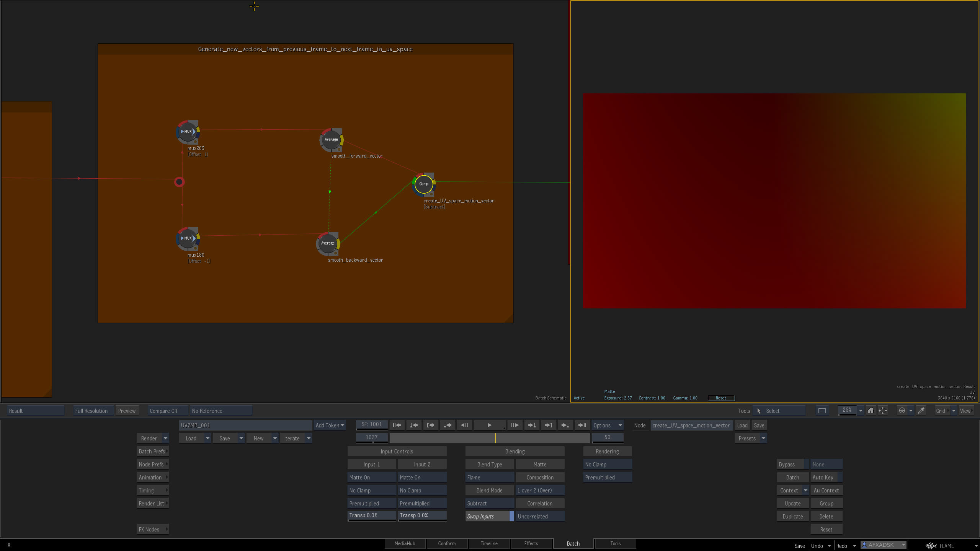Image resolution: width=980 pixels, height=551 pixels.
Task: Open the Subtract blend mode dropdown
Action: point(489,503)
